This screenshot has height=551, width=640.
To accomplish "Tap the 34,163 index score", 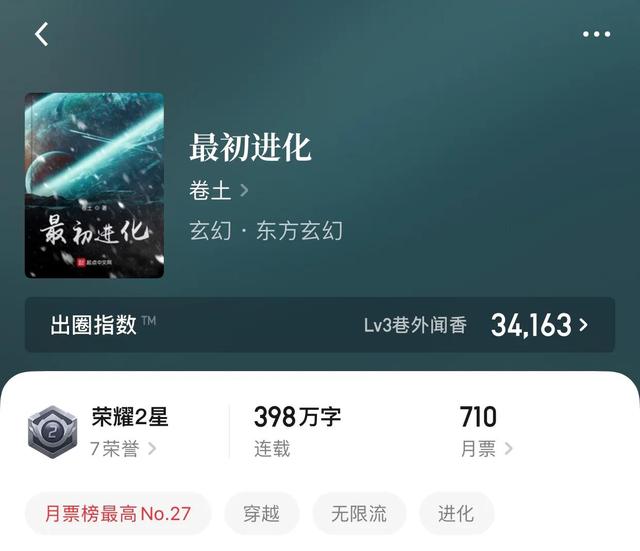I will point(531,325).
